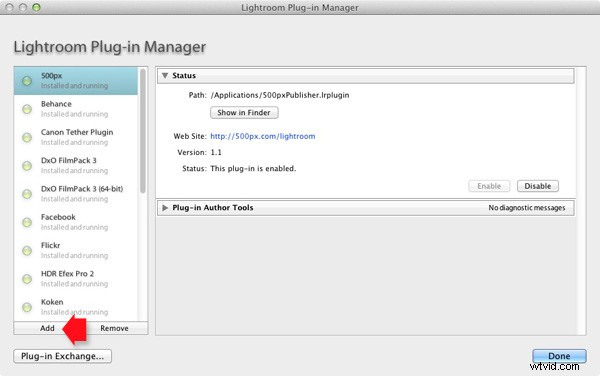
Task: Click the status icon for HDR Efex Pro 2
Action: pyautogui.click(x=27, y=279)
